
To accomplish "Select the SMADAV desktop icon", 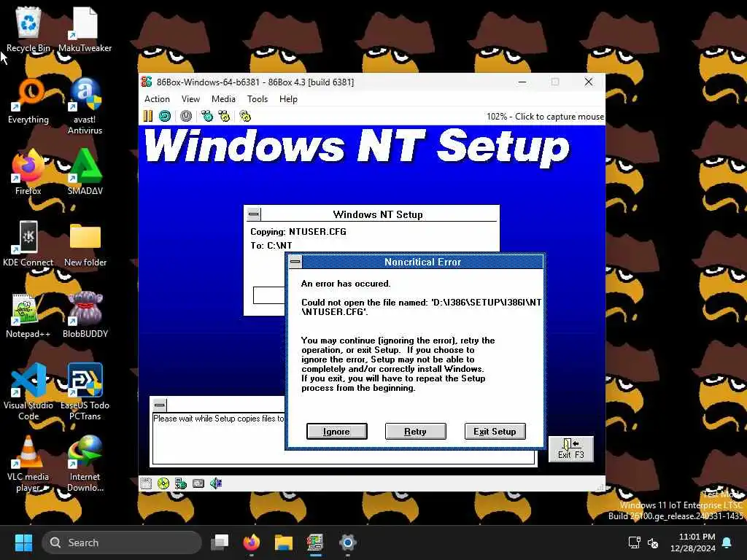I will [x=85, y=172].
